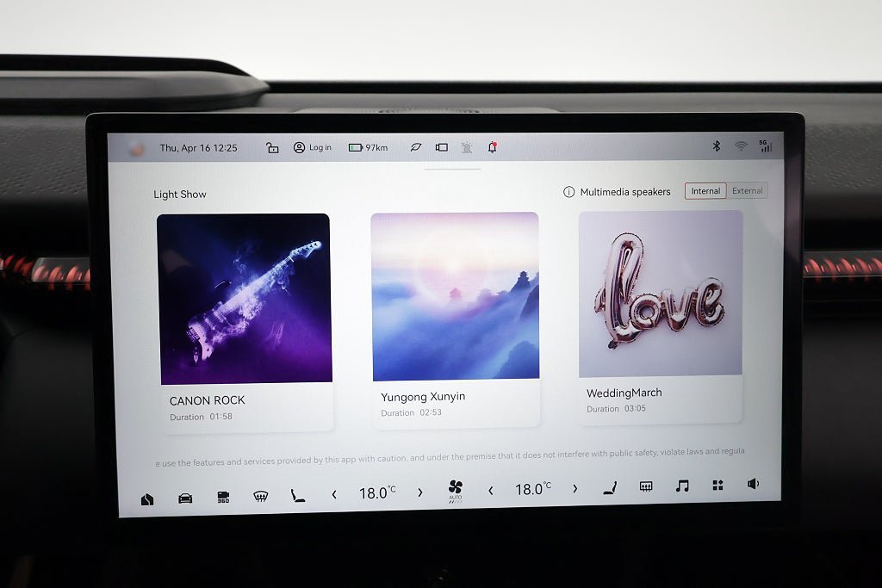Open notifications bell icon
The height and width of the screenshot is (588, 882).
pyautogui.click(x=493, y=147)
